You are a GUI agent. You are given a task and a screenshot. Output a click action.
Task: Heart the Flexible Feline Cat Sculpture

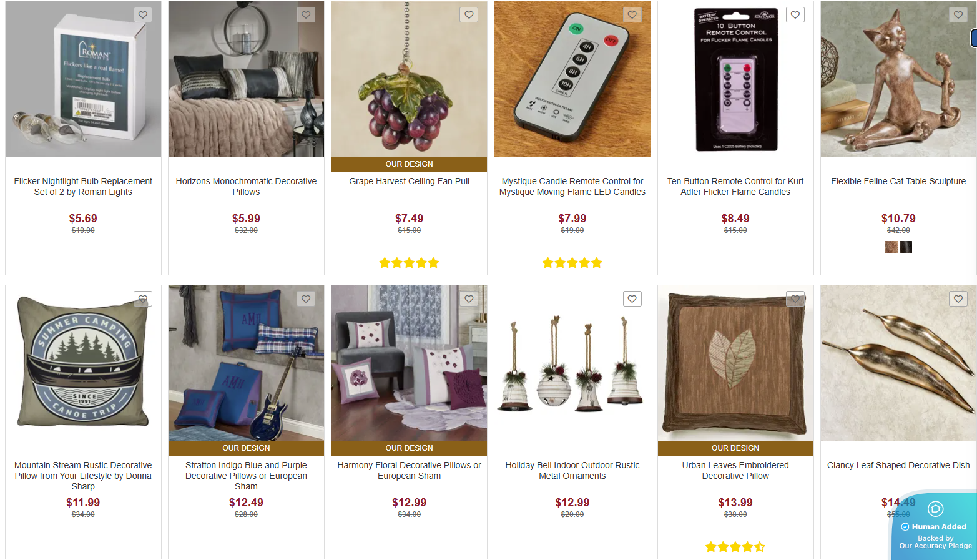[x=958, y=15]
